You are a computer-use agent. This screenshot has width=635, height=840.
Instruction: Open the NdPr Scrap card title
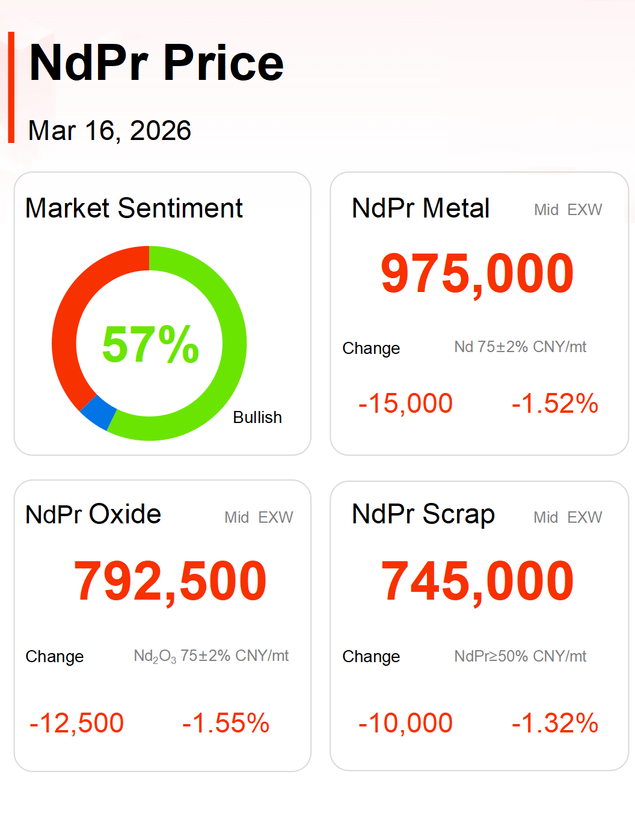coord(423,514)
